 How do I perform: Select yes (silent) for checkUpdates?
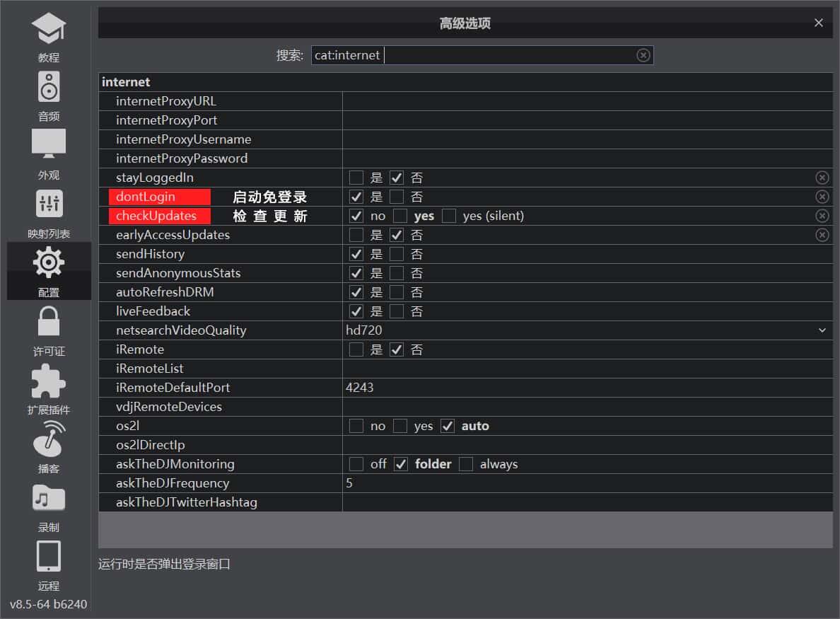(x=449, y=216)
